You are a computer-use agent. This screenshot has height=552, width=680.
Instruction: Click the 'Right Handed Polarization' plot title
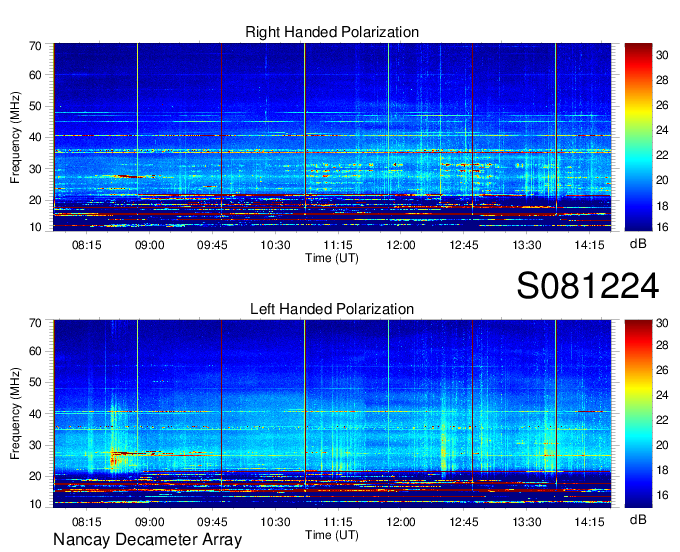(x=332, y=32)
